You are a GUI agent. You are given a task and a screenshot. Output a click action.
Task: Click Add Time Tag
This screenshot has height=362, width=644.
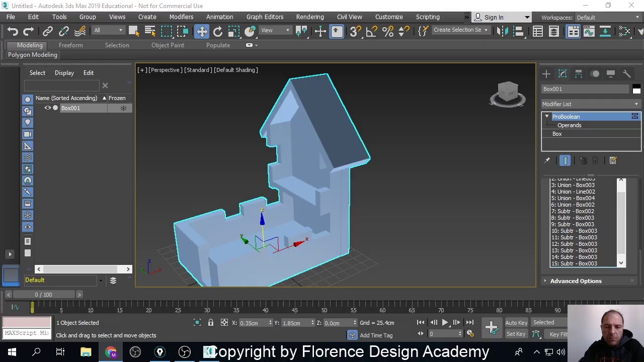click(376, 335)
